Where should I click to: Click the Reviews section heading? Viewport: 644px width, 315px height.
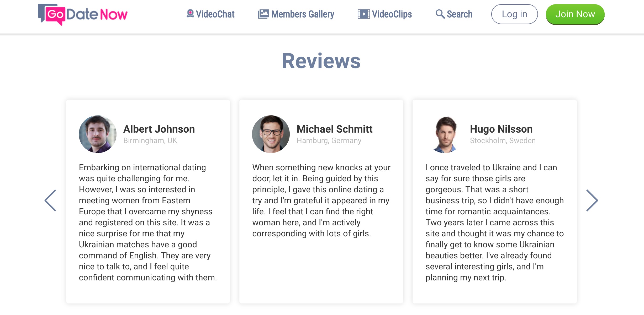click(x=321, y=61)
